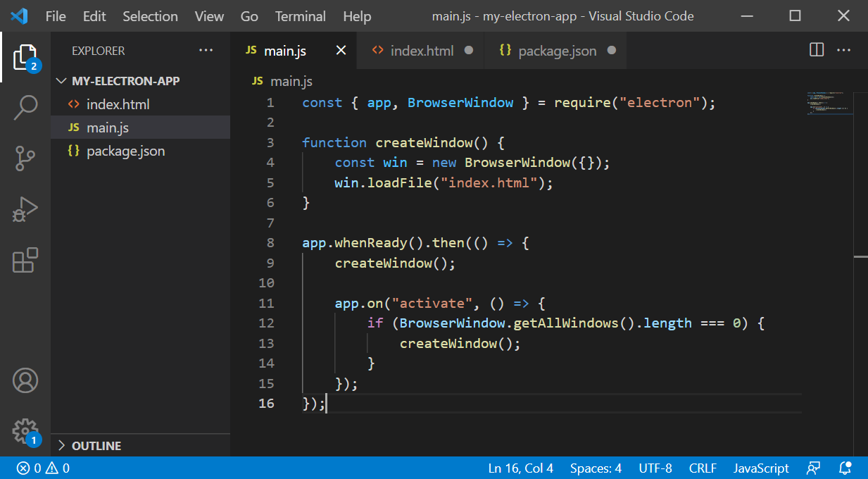Click unsaved dot on index.html tab
868x479 pixels.
[469, 51]
